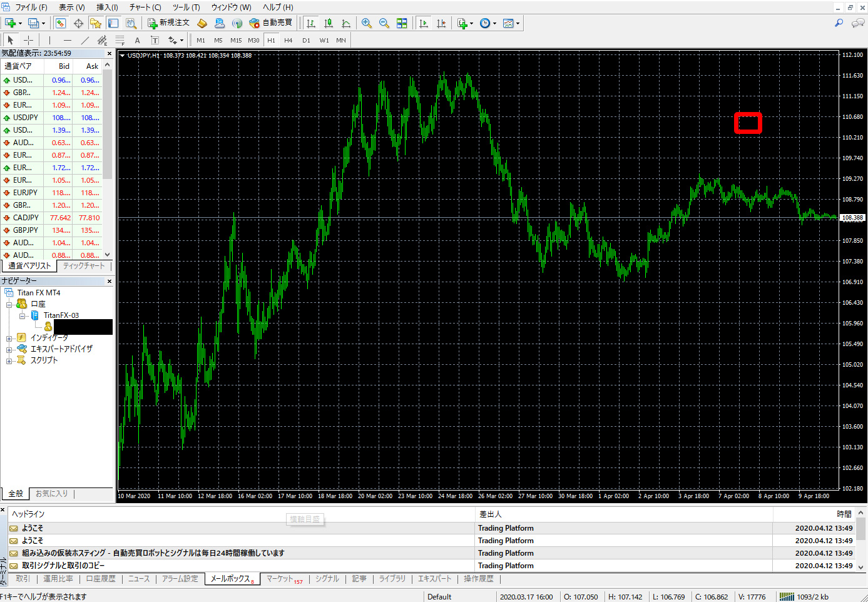Open the indicators list icon
The height and width of the screenshot is (602, 868).
click(462, 23)
